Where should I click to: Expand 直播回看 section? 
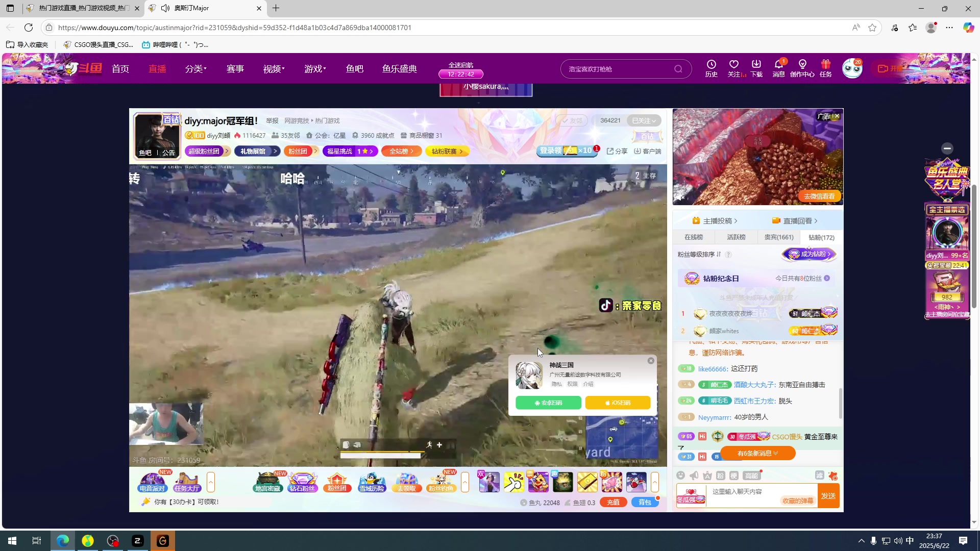(795, 220)
